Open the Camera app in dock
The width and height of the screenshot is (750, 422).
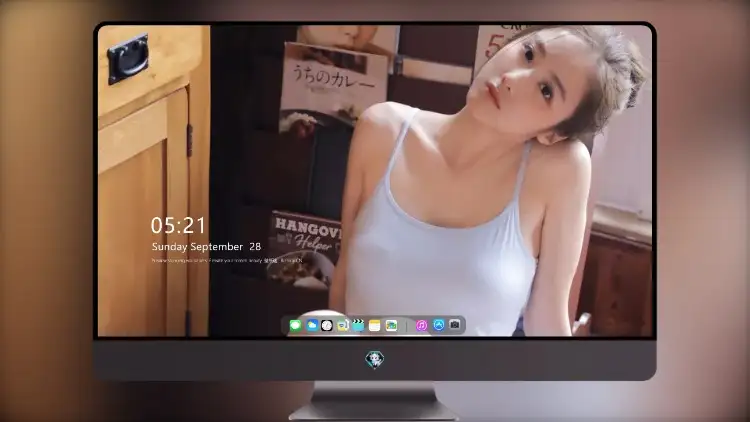(x=455, y=325)
